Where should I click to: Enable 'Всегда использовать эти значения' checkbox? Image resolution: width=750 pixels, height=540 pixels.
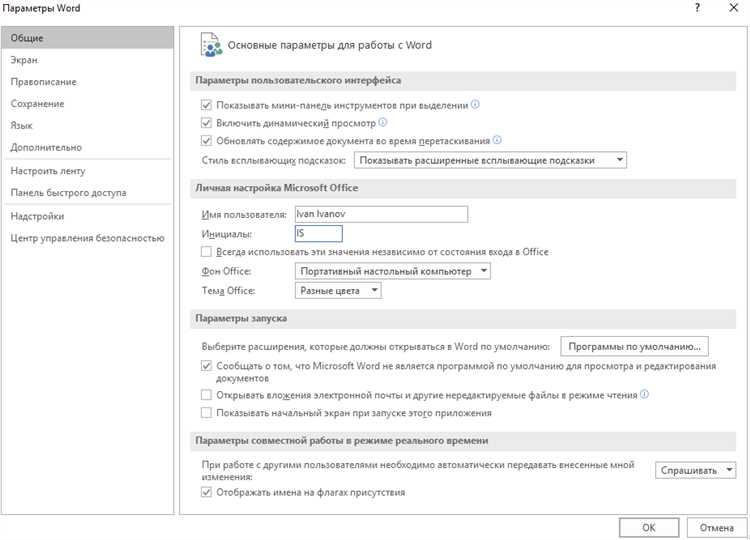pyautogui.click(x=206, y=252)
